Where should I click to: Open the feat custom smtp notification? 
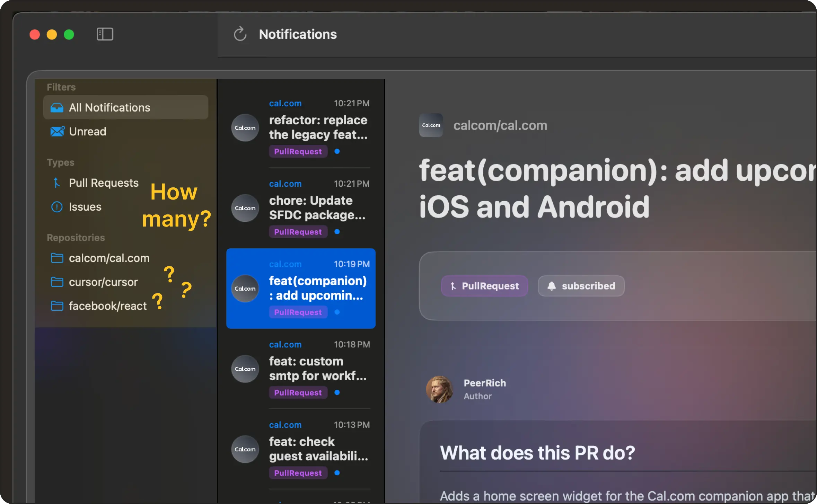click(318, 369)
